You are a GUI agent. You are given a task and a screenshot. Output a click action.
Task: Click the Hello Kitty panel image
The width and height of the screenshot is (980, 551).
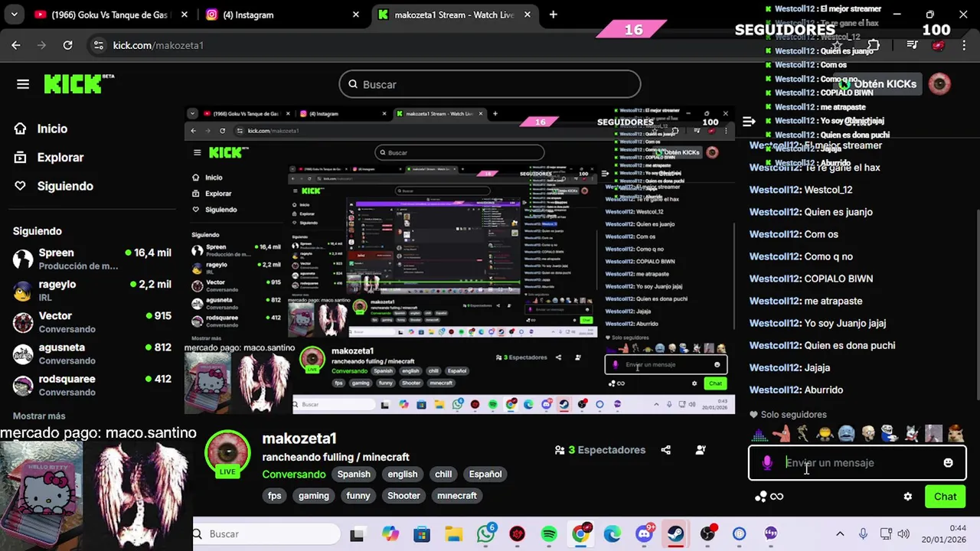pyautogui.click(x=41, y=496)
